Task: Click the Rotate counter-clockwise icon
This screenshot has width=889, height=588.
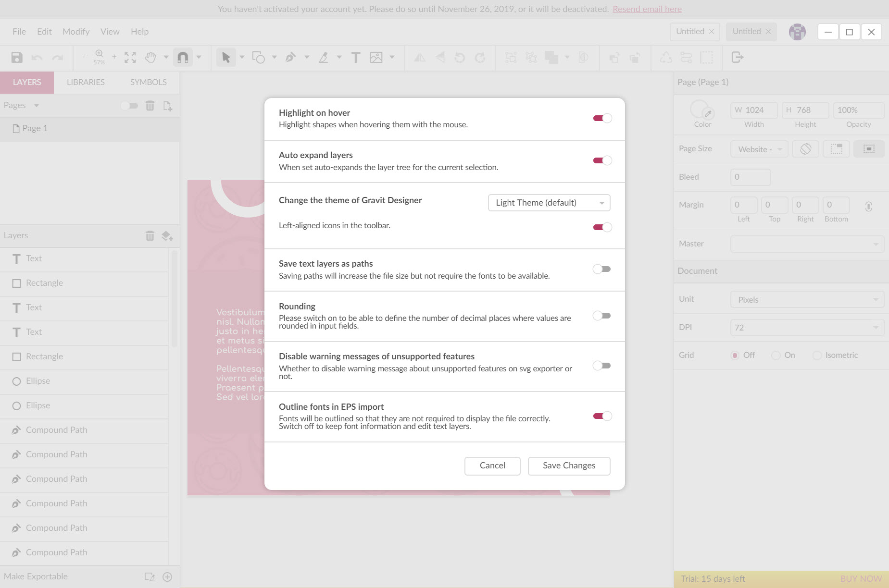Action: pos(460,58)
